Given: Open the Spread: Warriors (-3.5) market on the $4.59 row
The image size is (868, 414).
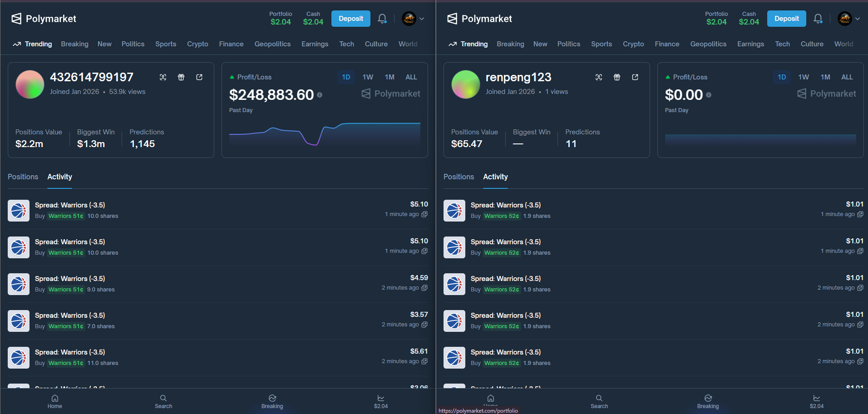Looking at the screenshot, I should click(70, 279).
